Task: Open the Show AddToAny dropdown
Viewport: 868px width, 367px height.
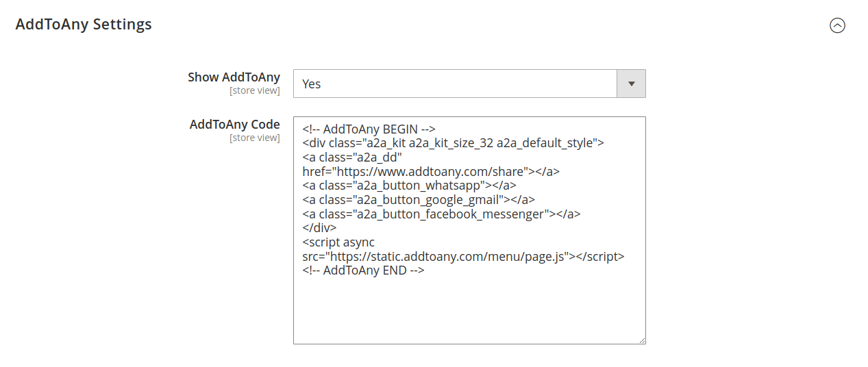Action: [x=469, y=84]
